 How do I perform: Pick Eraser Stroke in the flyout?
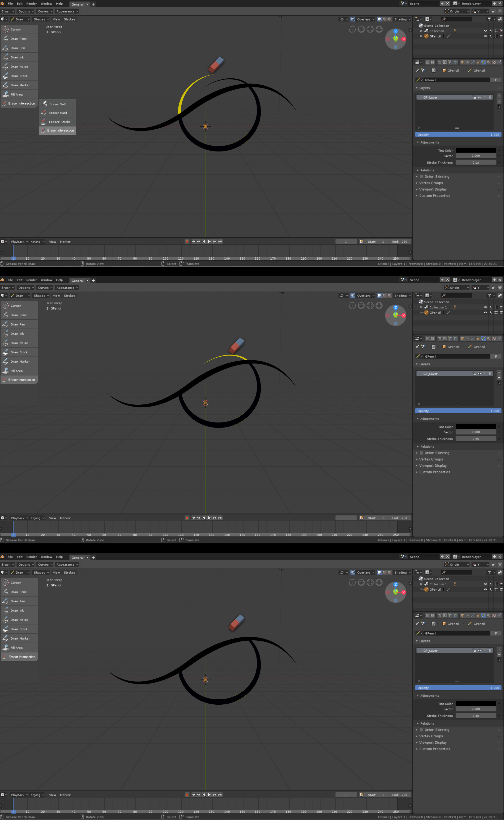click(x=57, y=122)
